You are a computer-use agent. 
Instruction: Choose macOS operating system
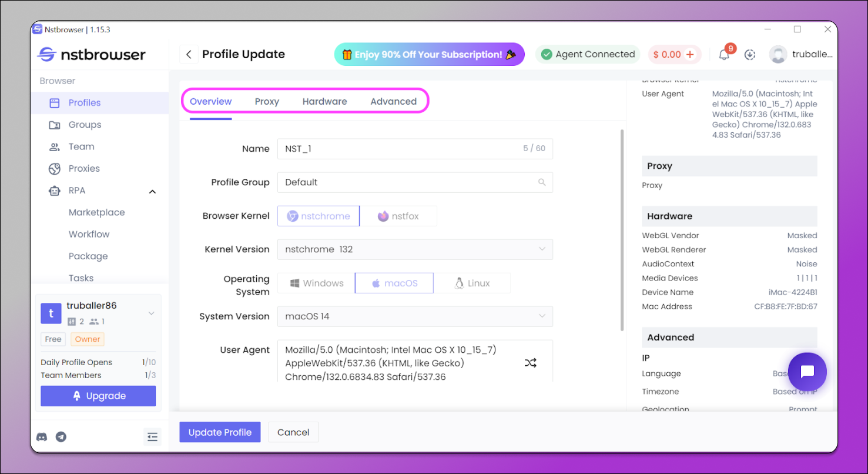tap(394, 283)
